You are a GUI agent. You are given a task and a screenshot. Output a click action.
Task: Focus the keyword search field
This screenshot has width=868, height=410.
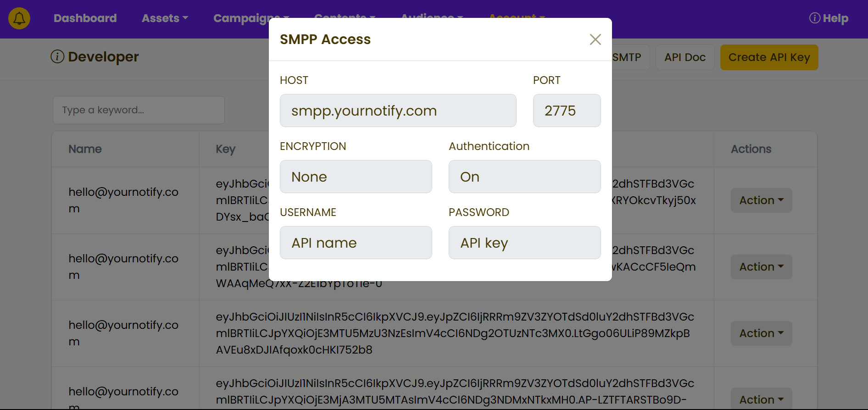[139, 110]
